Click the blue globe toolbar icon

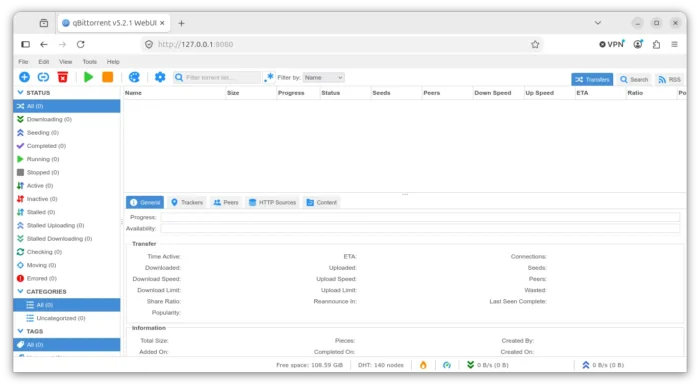134,77
